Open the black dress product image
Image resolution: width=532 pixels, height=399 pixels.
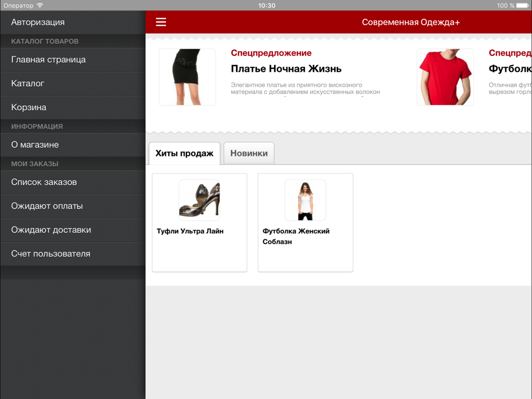click(x=187, y=77)
